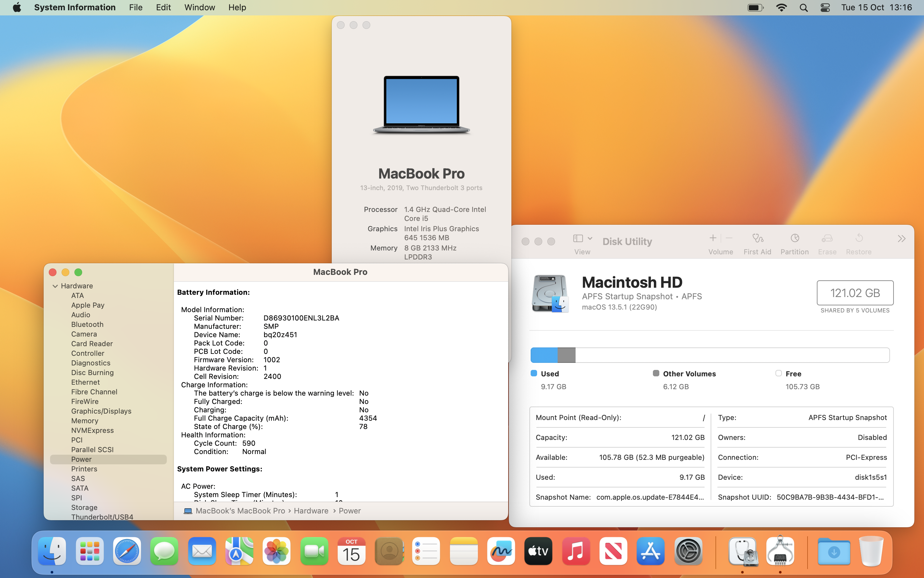
Task: Open Apple TV from the Dock
Action: tap(538, 551)
